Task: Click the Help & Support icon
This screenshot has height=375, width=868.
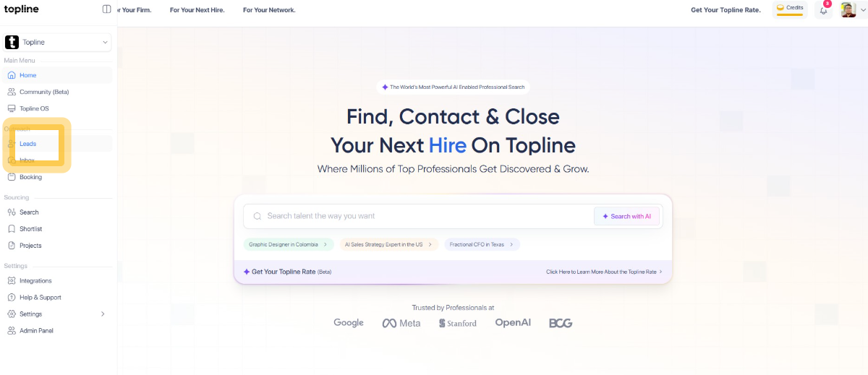Action: [x=12, y=298]
